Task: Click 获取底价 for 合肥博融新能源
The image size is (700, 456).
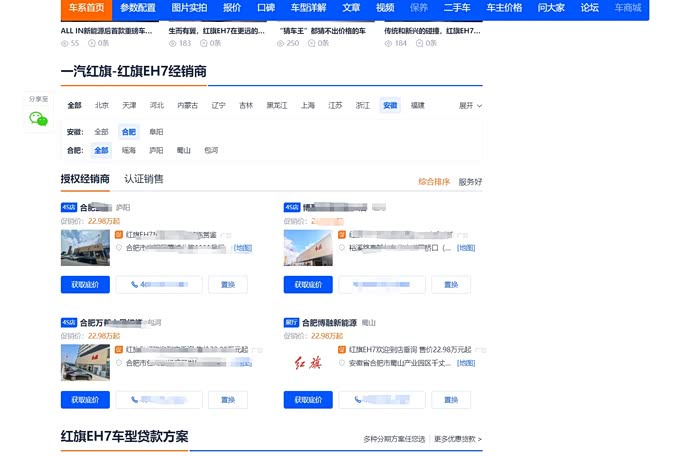Action: click(308, 400)
